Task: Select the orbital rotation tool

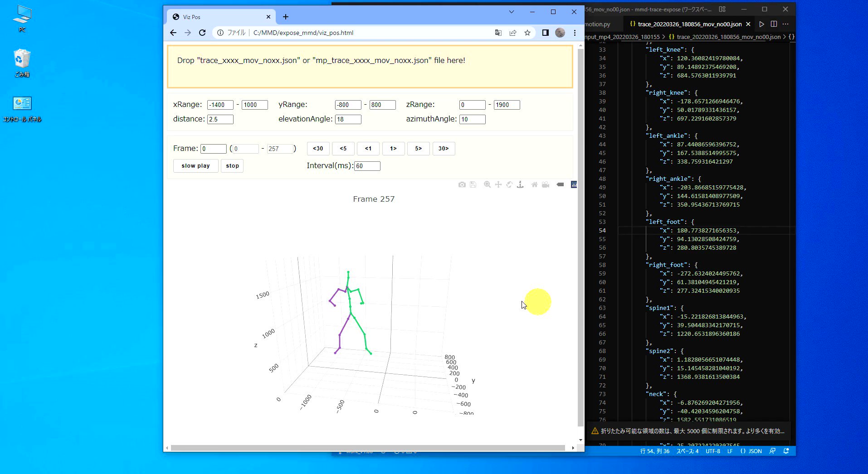Action: [x=509, y=184]
